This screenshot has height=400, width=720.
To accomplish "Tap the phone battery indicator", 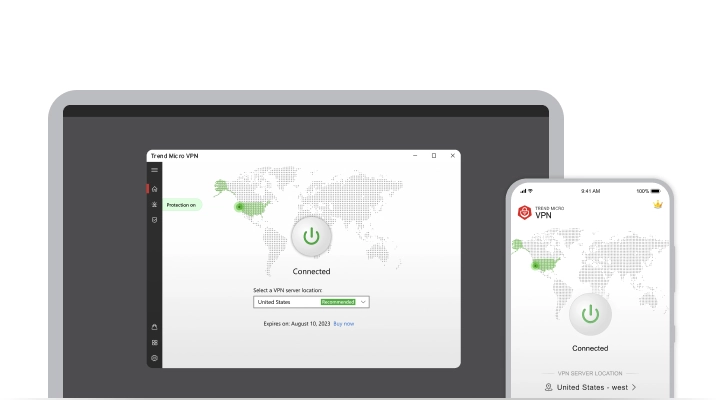I will pos(655,191).
